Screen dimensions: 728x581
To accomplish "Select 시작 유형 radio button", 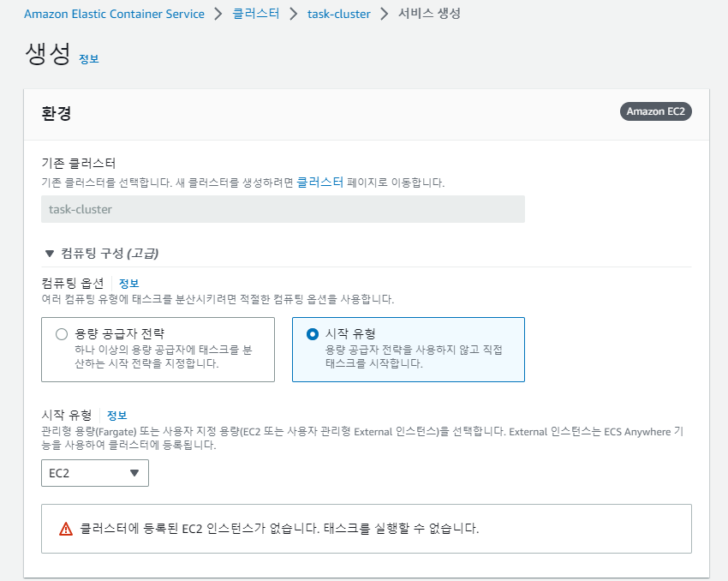I will pyautogui.click(x=313, y=334).
